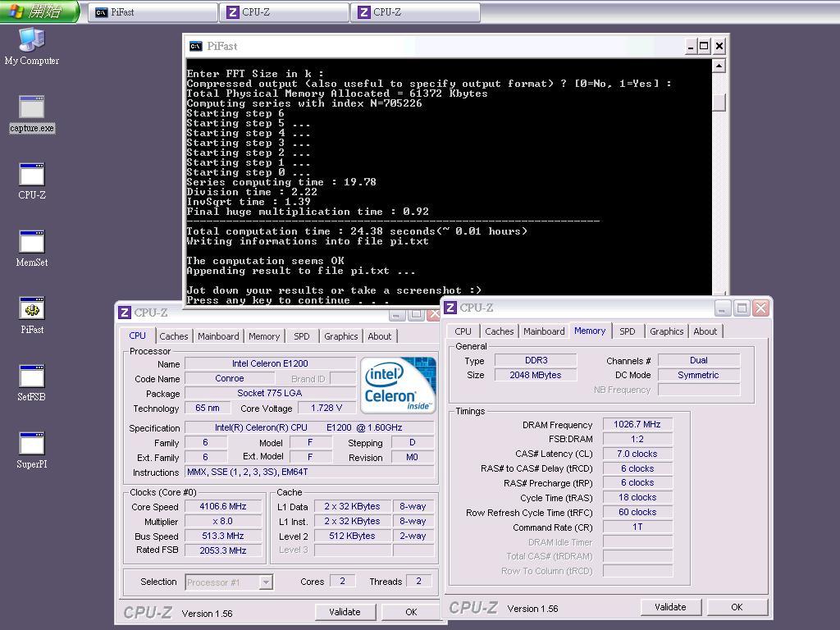This screenshot has width=840, height=630.
Task: Click the Intel Celeron inside logo
Action: [398, 386]
